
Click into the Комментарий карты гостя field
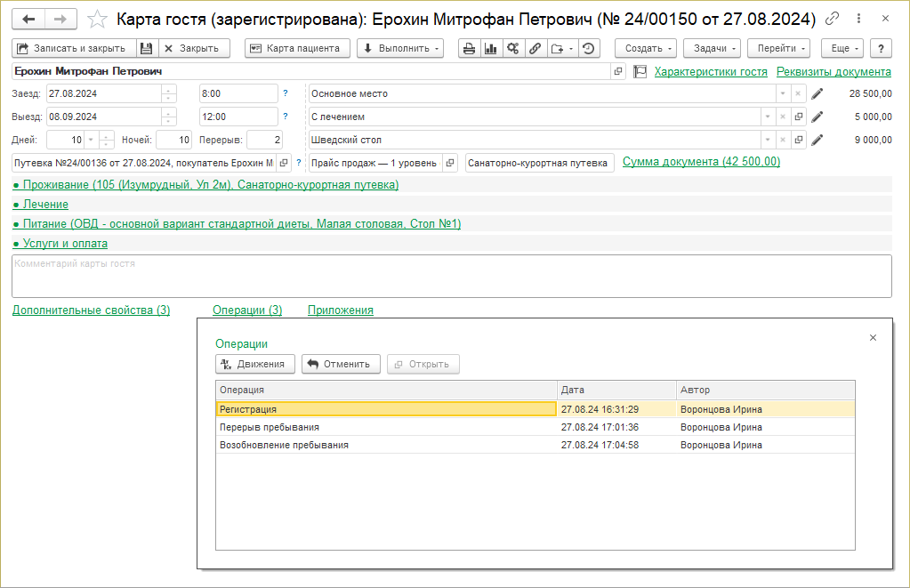451,276
